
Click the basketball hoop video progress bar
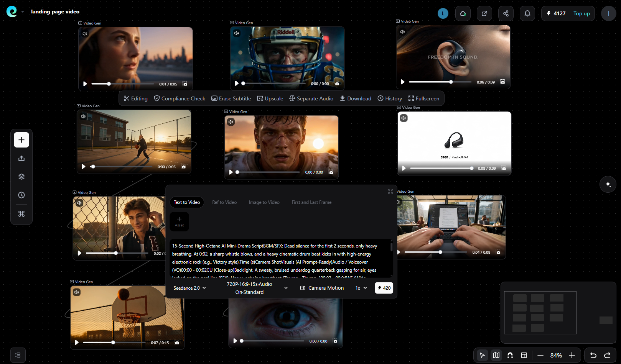pyautogui.click(x=114, y=343)
